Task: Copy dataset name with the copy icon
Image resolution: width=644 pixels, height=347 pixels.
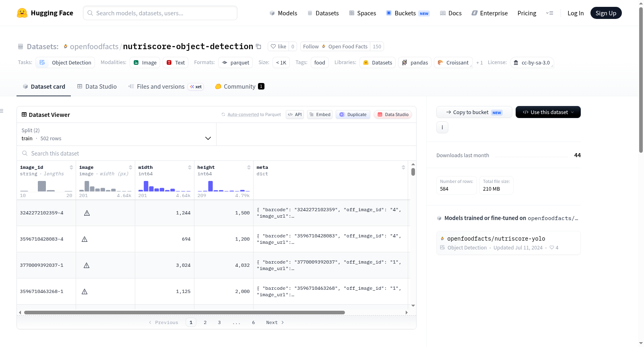Action: [x=258, y=46]
